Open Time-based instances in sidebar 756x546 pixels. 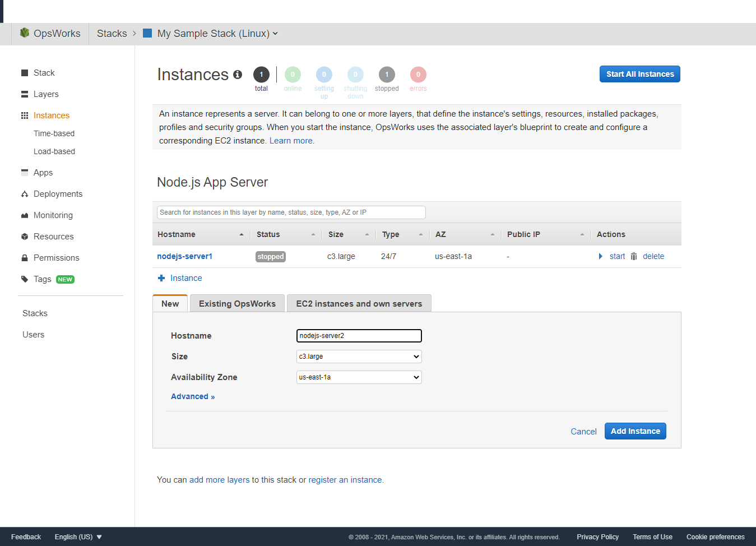click(x=54, y=133)
